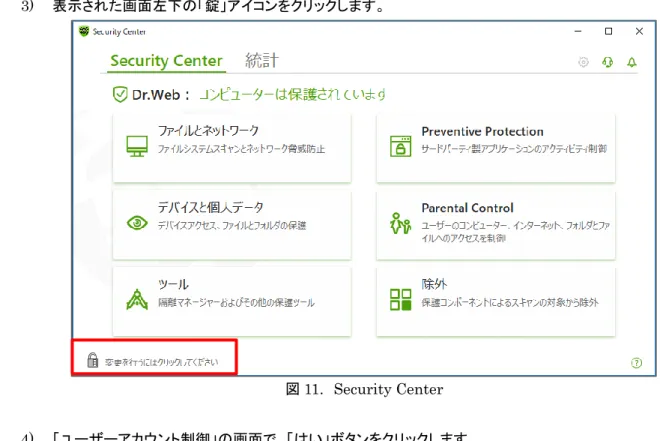The width and height of the screenshot is (660, 441).
Task: Click the Parental Control family icon
Action: coord(400,223)
